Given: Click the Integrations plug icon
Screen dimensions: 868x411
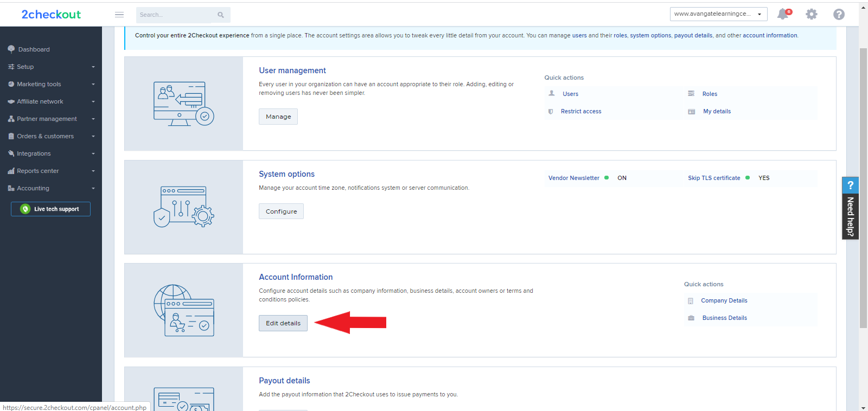Looking at the screenshot, I should click(x=11, y=153).
